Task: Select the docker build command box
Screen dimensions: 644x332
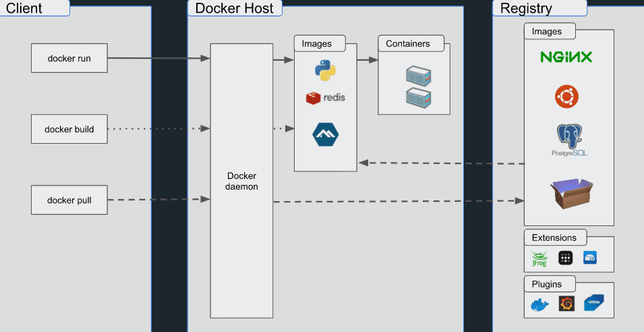Action: tap(69, 129)
